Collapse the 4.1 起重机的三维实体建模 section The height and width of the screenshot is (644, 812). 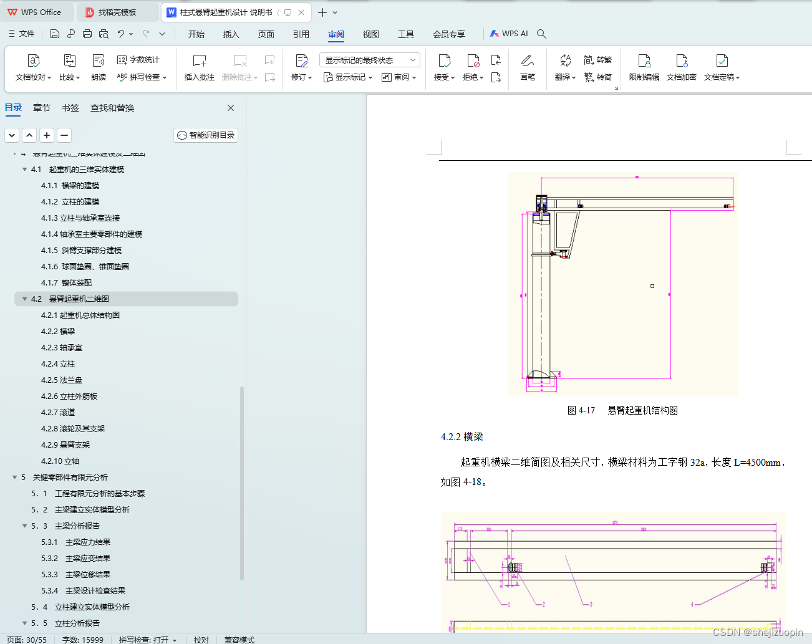(x=24, y=170)
